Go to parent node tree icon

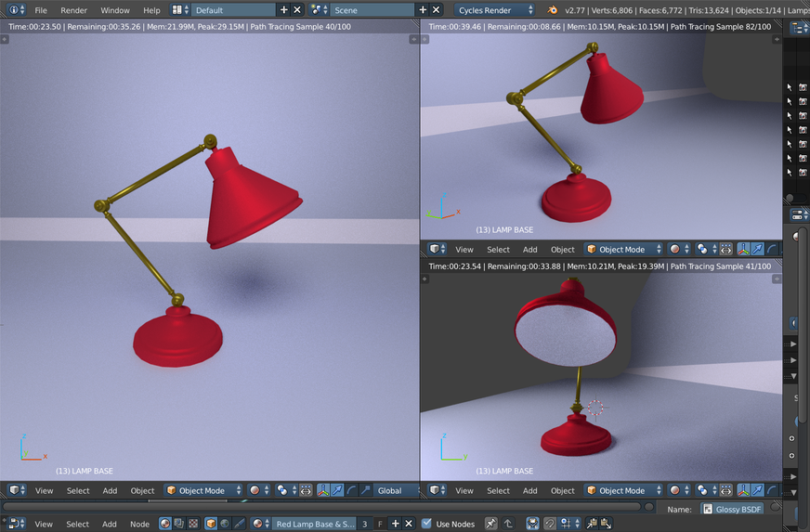[508, 524]
